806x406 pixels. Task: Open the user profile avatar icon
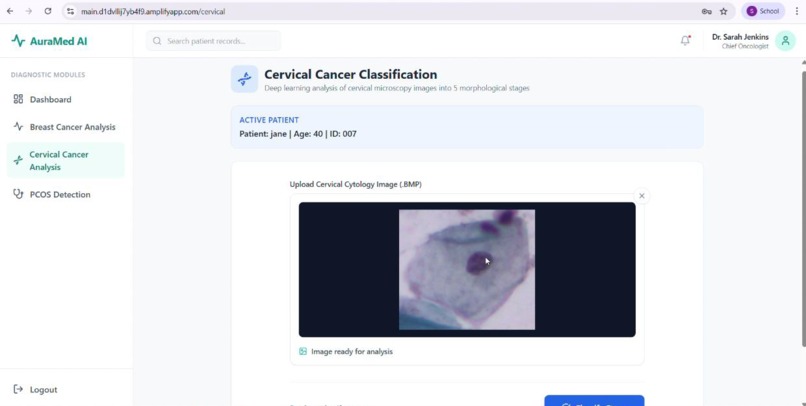click(785, 41)
